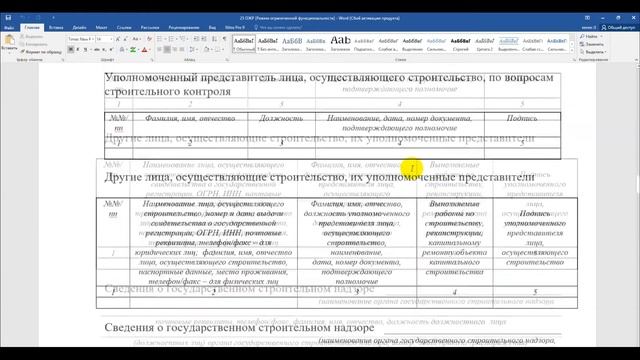Switch to the Nitro Pro 9 tab

(x=235, y=27)
